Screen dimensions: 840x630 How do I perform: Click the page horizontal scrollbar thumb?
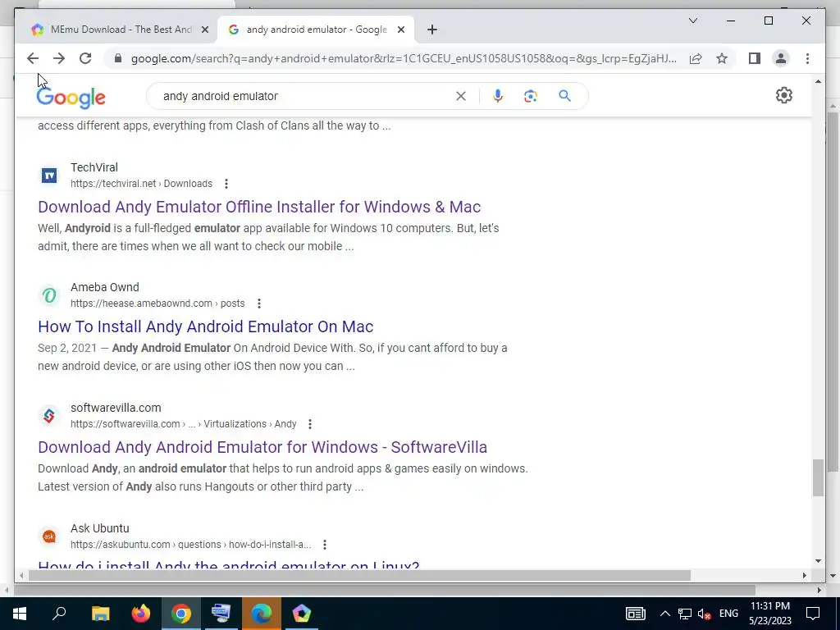point(359,576)
